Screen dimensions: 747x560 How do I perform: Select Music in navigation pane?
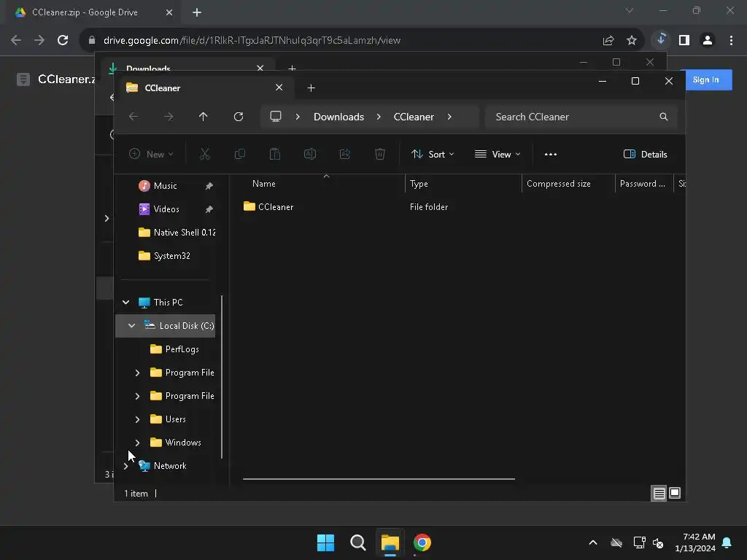pyautogui.click(x=166, y=186)
